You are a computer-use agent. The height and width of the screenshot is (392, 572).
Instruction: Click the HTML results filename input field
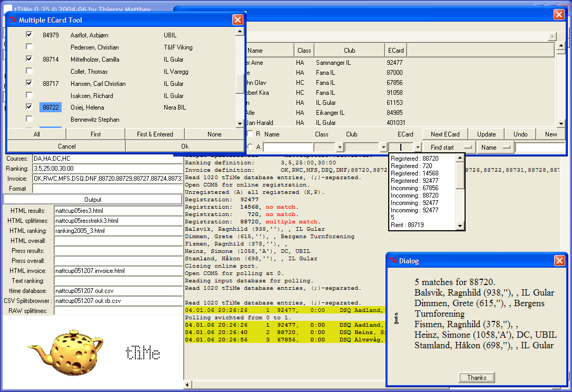(x=117, y=211)
